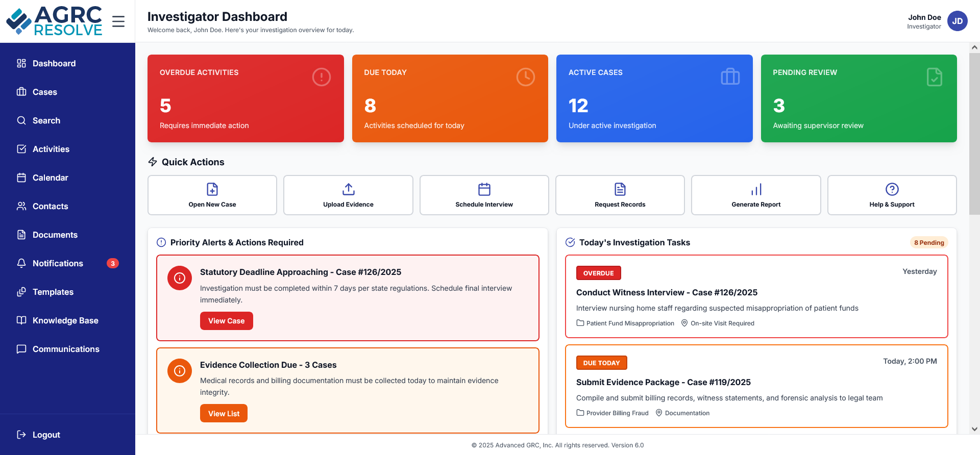Open Notifications bell icon in sidebar
This screenshot has height=455, width=980.
[x=21, y=263]
